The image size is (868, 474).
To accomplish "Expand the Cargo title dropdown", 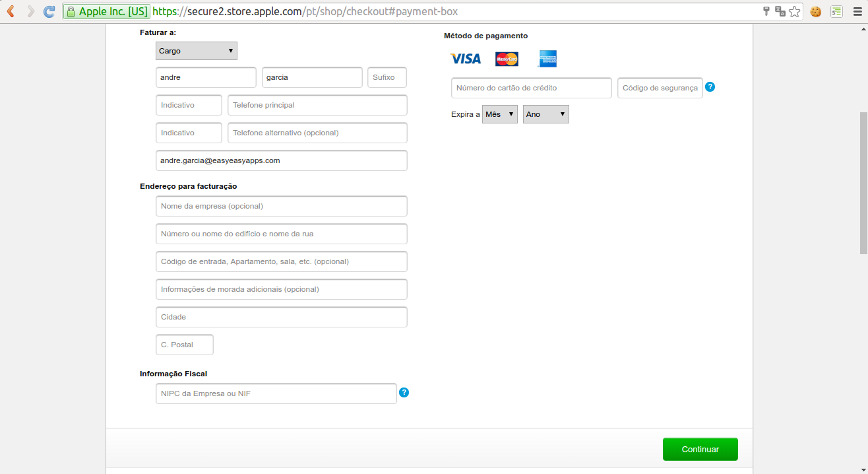I will 197,51.
